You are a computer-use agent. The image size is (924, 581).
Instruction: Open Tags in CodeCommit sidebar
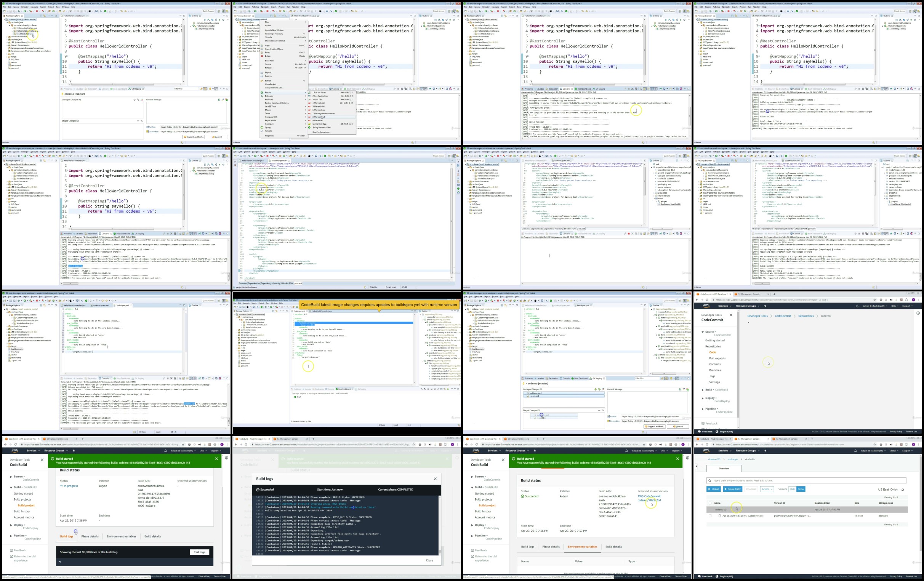(x=712, y=376)
